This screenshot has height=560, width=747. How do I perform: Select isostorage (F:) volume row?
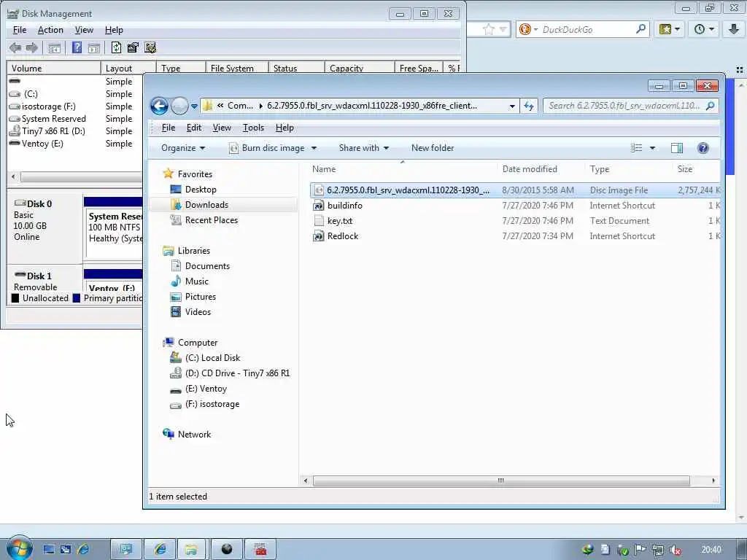[x=48, y=106]
